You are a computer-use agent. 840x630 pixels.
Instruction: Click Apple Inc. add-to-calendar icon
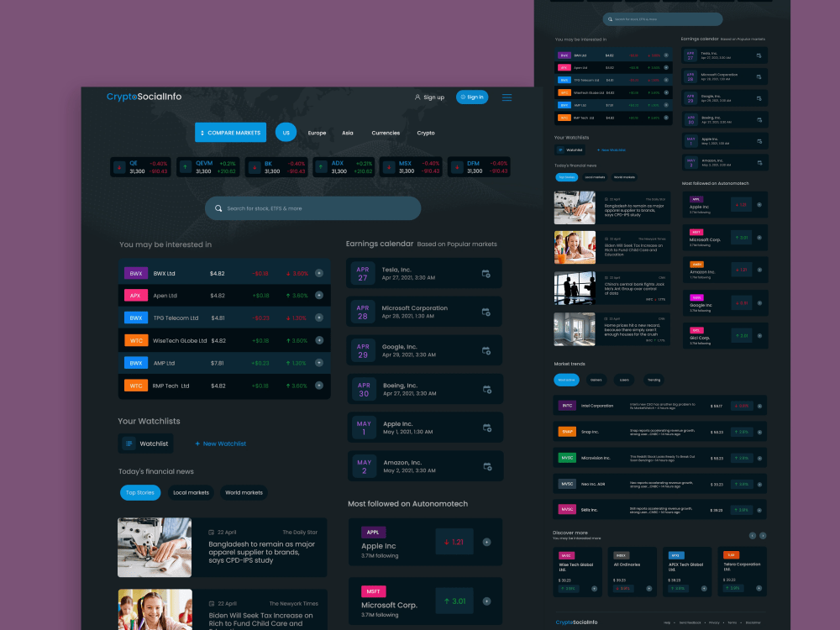pos(487,428)
